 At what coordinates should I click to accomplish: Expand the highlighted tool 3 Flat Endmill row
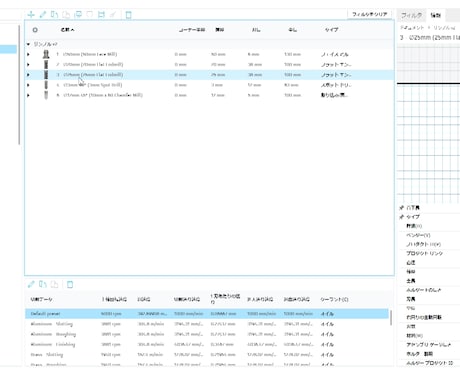click(x=28, y=75)
